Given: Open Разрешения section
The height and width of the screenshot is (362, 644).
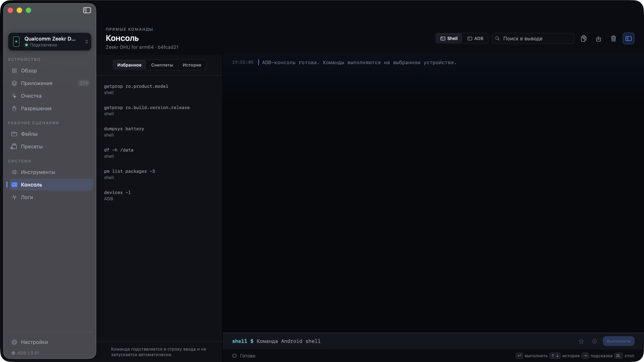Looking at the screenshot, I should (x=50, y=108).
